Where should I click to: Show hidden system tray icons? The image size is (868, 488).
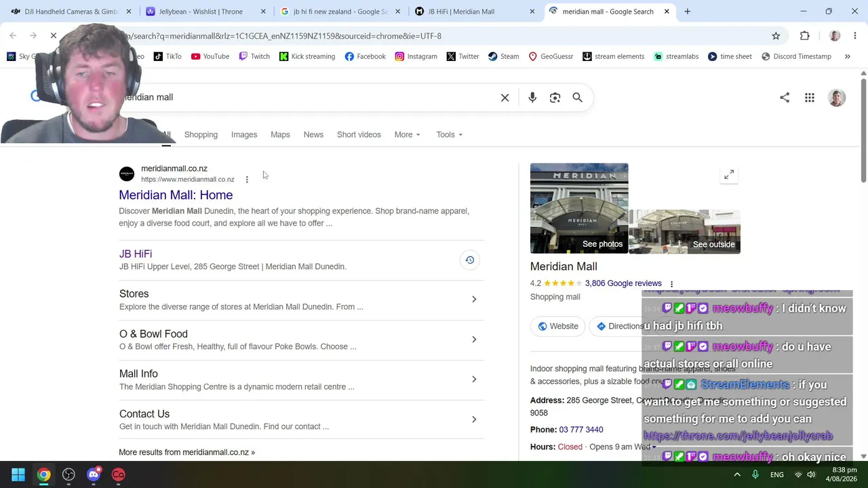point(737,474)
